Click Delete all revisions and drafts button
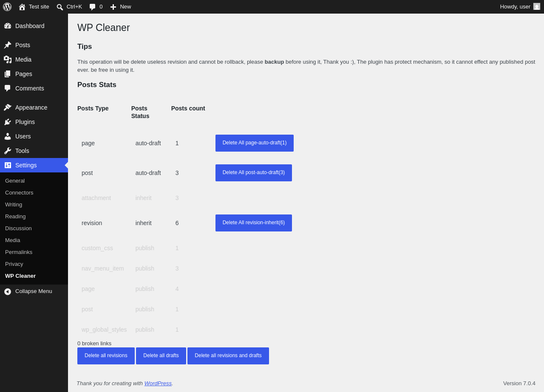This screenshot has width=544, height=392. click(228, 356)
